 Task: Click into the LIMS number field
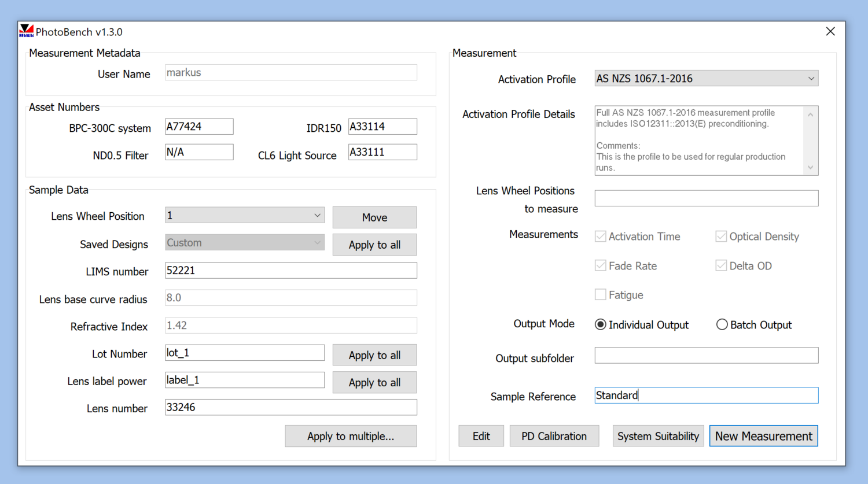coord(290,271)
